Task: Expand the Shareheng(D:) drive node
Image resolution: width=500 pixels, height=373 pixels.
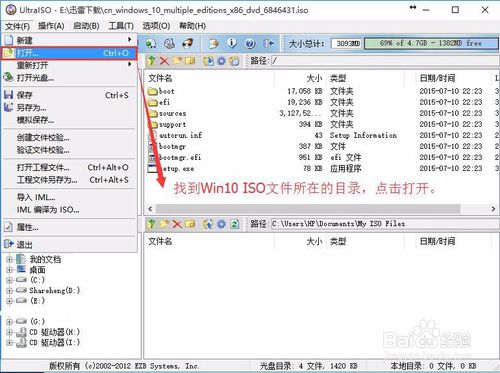Action: (x=9, y=290)
